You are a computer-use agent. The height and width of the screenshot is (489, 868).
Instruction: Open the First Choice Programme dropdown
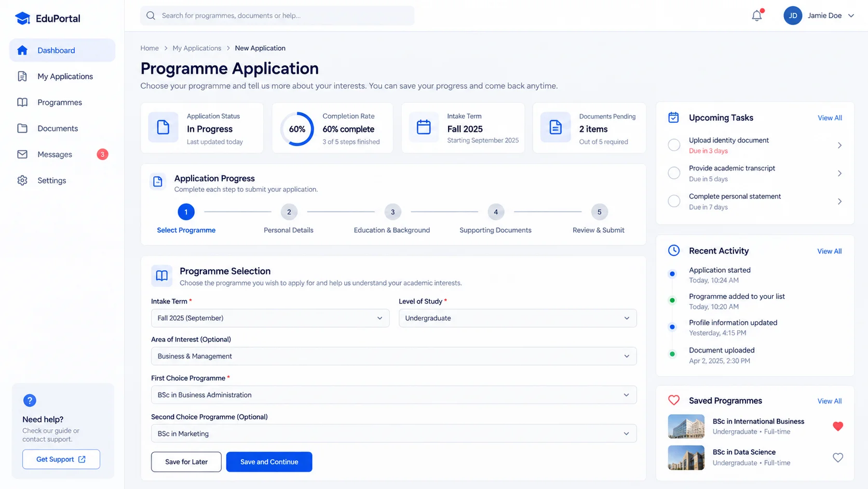click(394, 395)
